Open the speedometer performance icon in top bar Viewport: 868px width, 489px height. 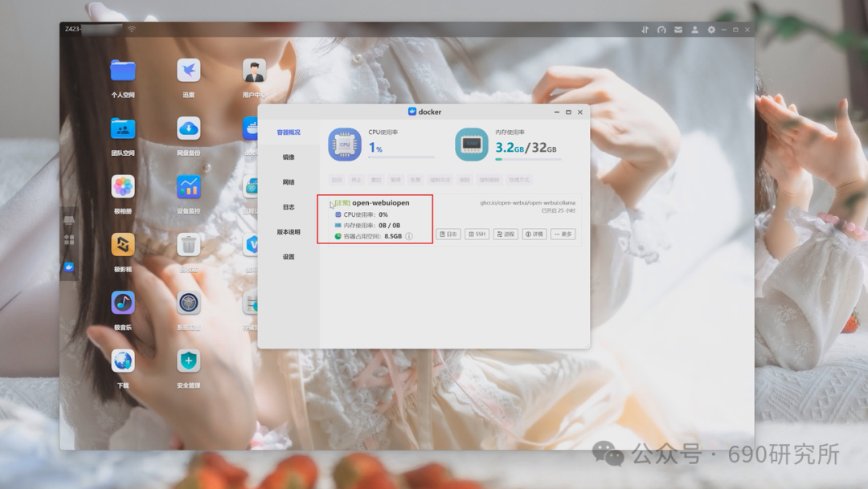point(661,30)
